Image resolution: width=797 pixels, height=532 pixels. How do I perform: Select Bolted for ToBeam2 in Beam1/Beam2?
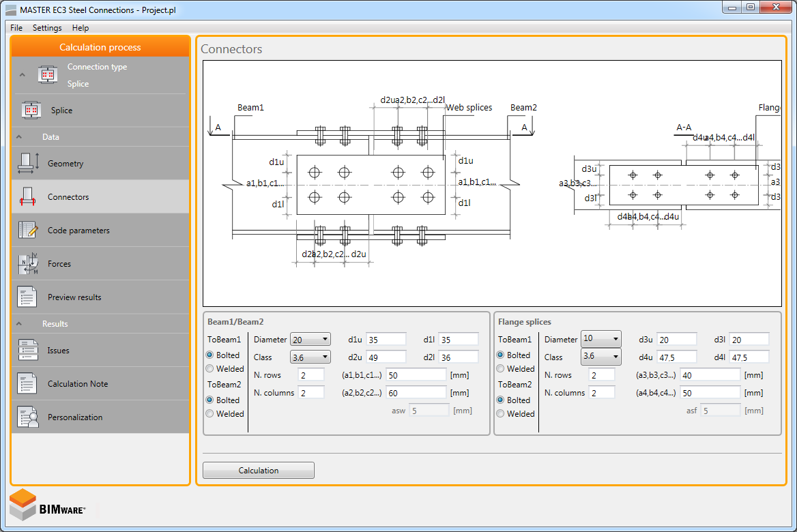pyautogui.click(x=210, y=400)
